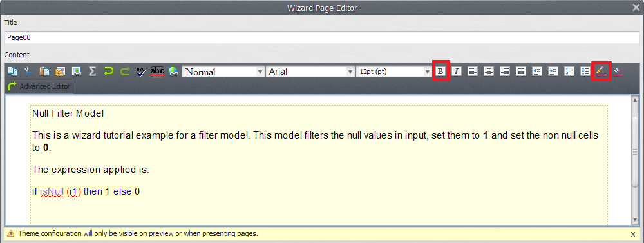Click the Paste clipboard icon
The height and width of the screenshot is (243, 644).
coord(44,72)
